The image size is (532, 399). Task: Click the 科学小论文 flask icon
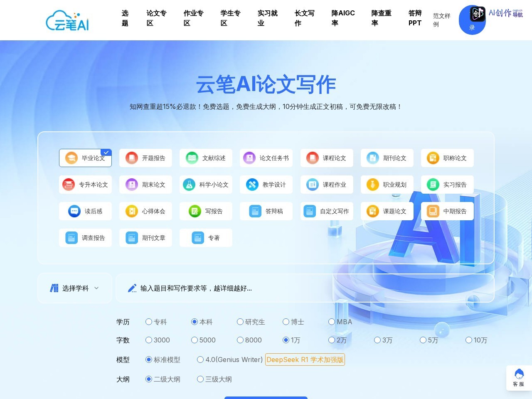coord(189,185)
